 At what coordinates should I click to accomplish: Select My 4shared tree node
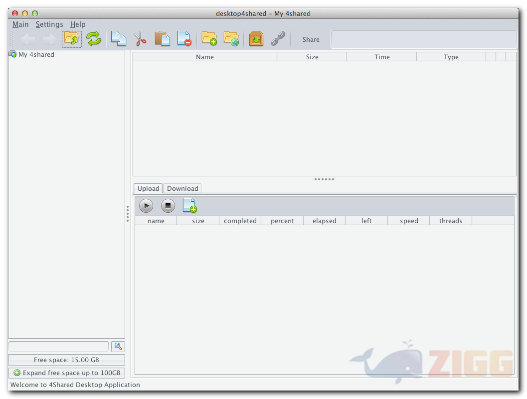point(32,54)
